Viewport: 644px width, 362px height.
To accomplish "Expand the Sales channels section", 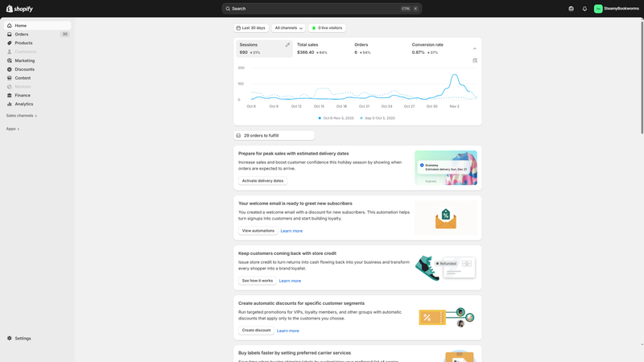I will 22,116.
